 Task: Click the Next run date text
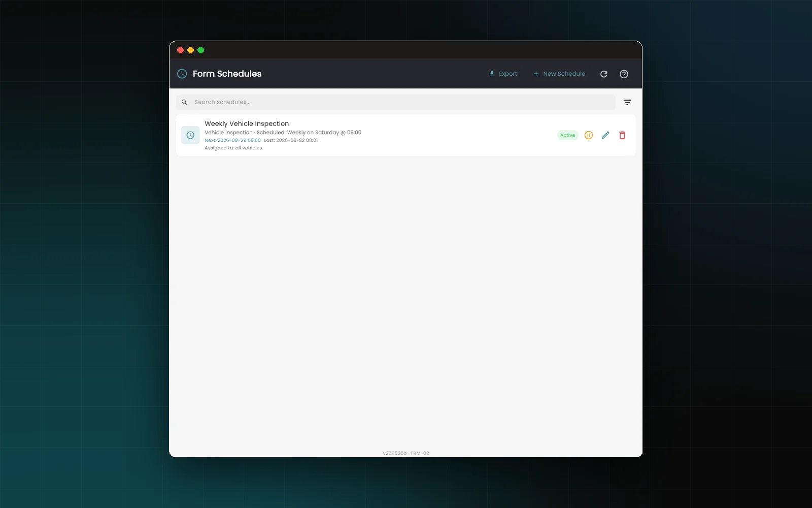232,140
